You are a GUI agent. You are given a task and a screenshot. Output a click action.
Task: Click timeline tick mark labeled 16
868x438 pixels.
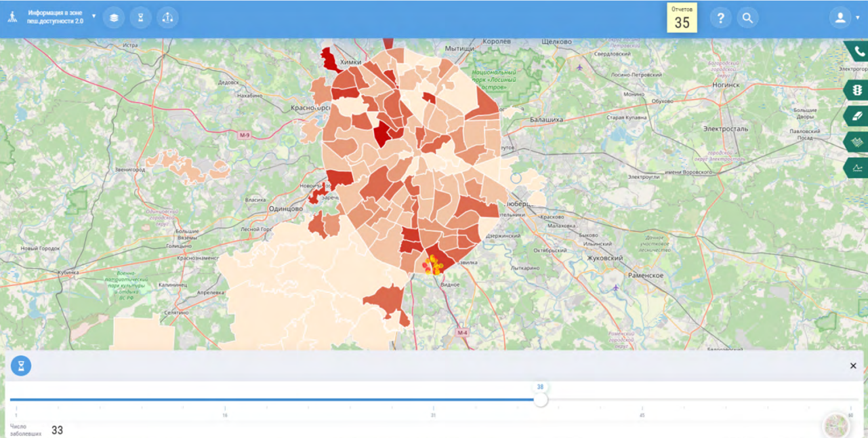[225, 408]
